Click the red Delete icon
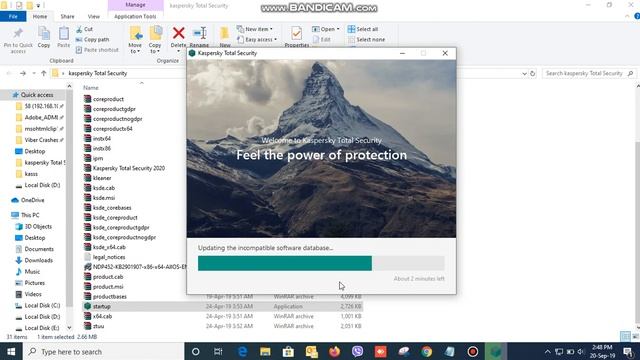 pos(178,33)
